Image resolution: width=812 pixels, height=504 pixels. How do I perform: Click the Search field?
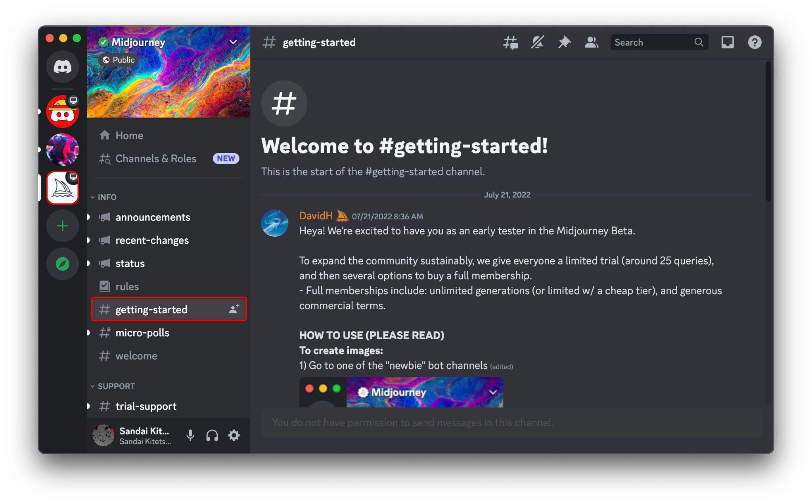659,42
